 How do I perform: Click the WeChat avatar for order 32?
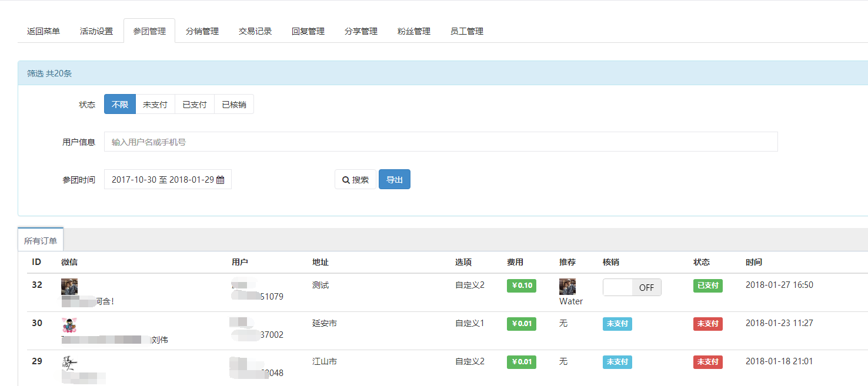(69, 286)
